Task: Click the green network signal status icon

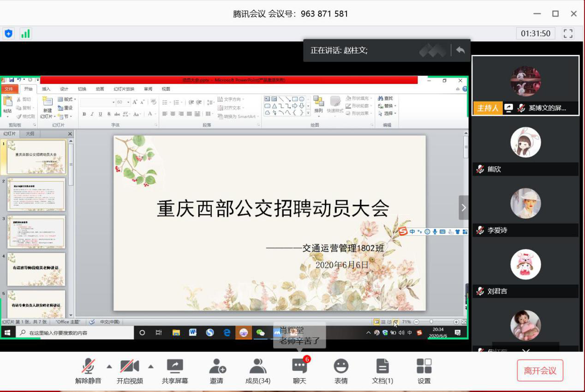Action: tap(25, 33)
